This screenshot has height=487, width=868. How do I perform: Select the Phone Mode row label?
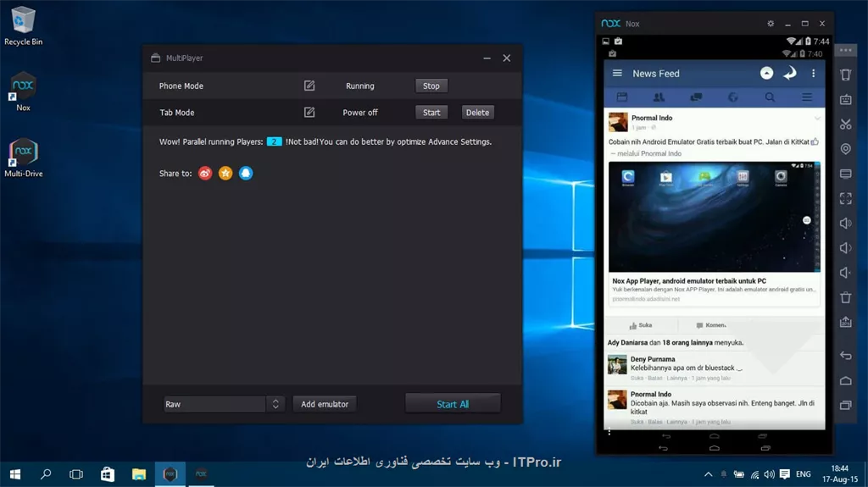pyautogui.click(x=181, y=86)
